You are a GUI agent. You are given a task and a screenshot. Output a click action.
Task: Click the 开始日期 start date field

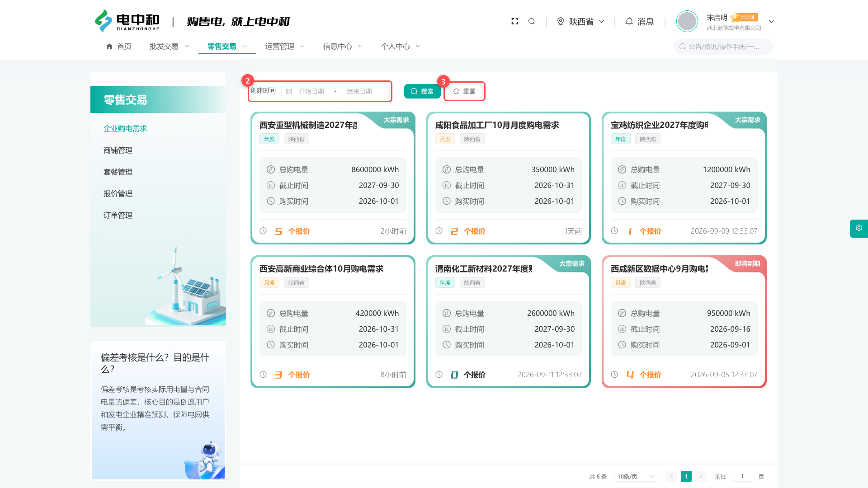[x=311, y=91]
